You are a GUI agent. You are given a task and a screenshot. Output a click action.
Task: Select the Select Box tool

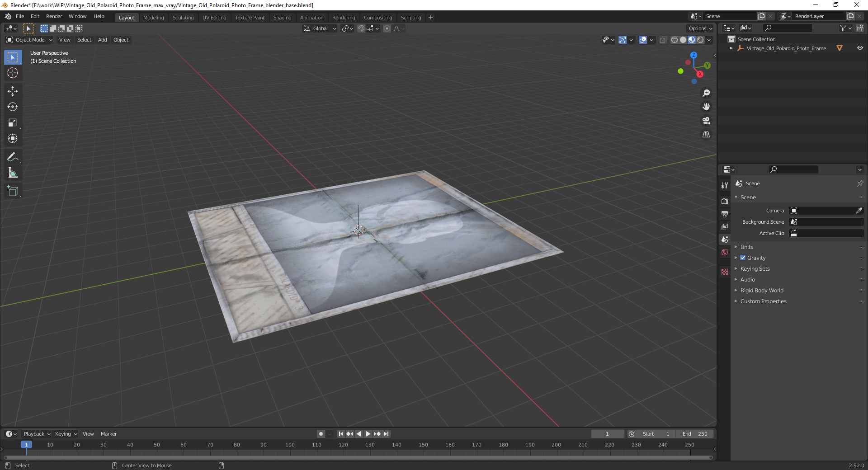coord(13,57)
